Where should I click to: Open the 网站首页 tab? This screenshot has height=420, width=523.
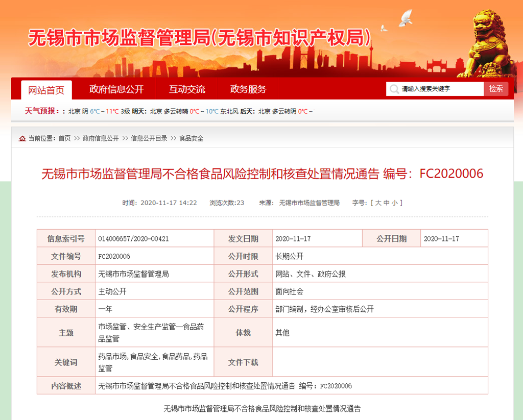(x=46, y=90)
